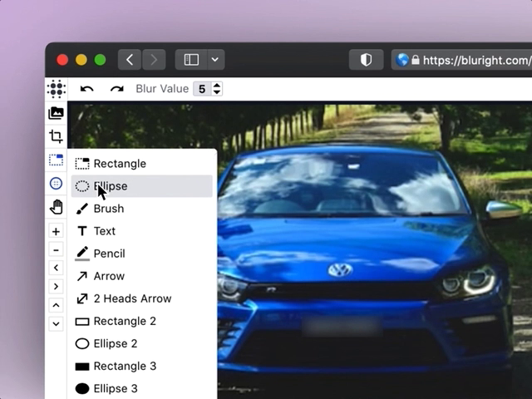Click the bluright.com address bar

tap(461, 60)
